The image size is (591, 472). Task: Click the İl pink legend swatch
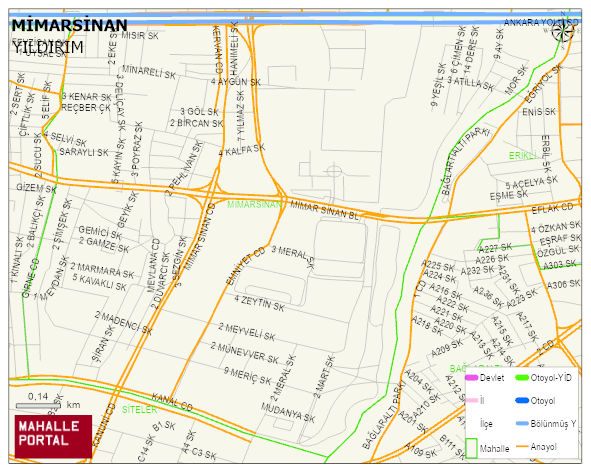point(472,400)
